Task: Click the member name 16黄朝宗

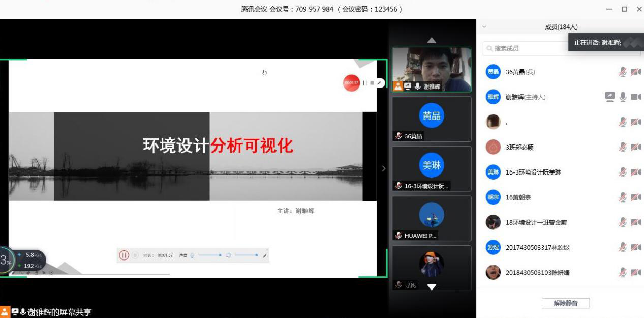Action: pos(518,197)
